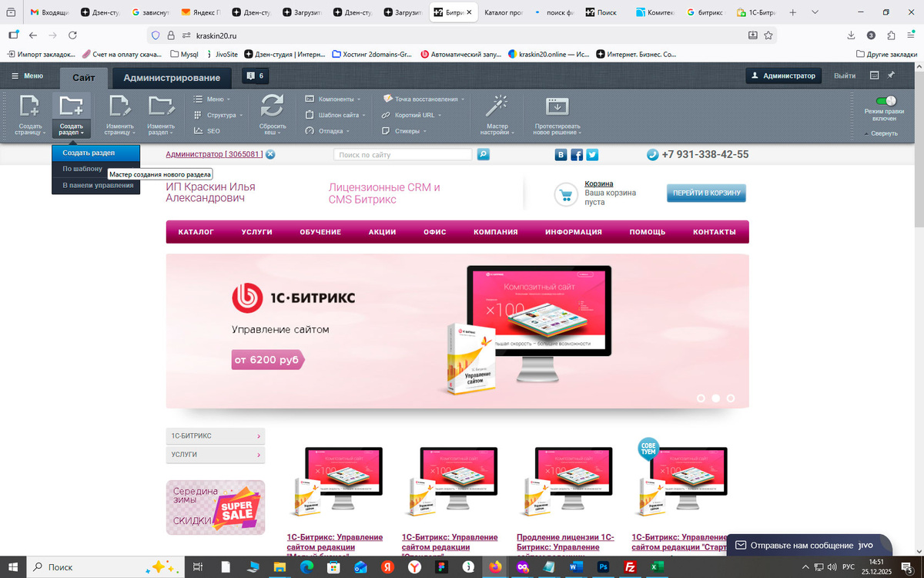Click the site security padlock icon
This screenshot has height=578, width=924.
coord(171,35)
